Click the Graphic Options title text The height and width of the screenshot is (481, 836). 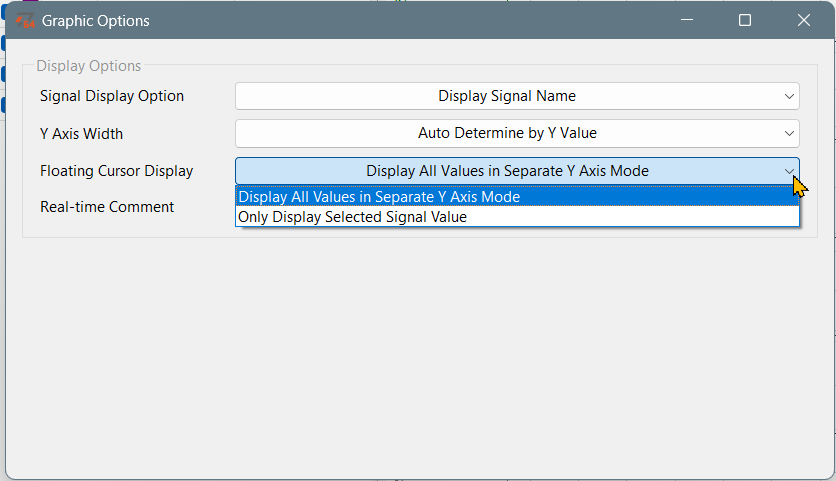tap(95, 21)
